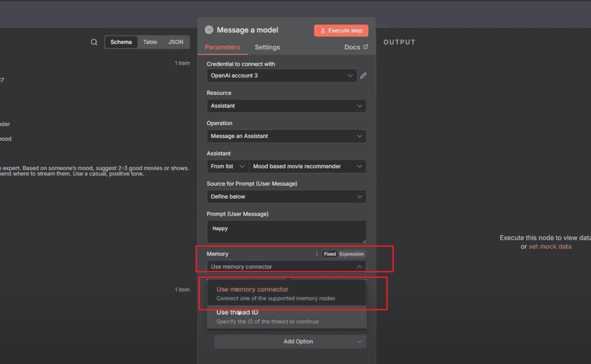Click the Prompt text field containing Happy
This screenshot has width=591, height=364.
[x=286, y=231]
